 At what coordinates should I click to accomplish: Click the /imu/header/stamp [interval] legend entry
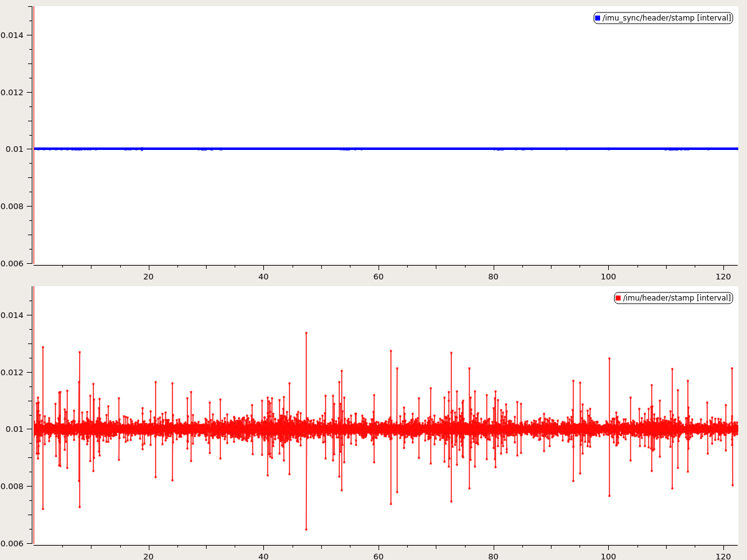674,298
